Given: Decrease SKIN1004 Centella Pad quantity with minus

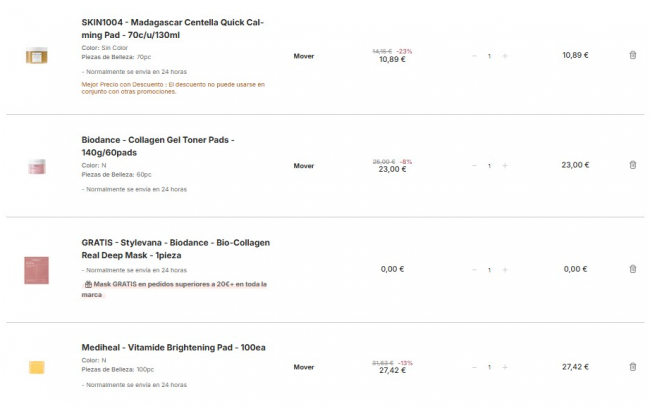Looking at the screenshot, I should [474, 56].
